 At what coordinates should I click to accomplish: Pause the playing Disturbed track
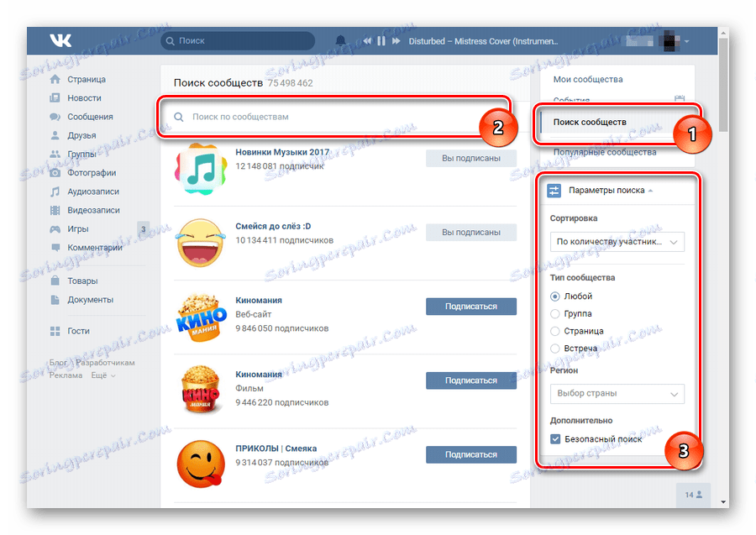point(381,39)
